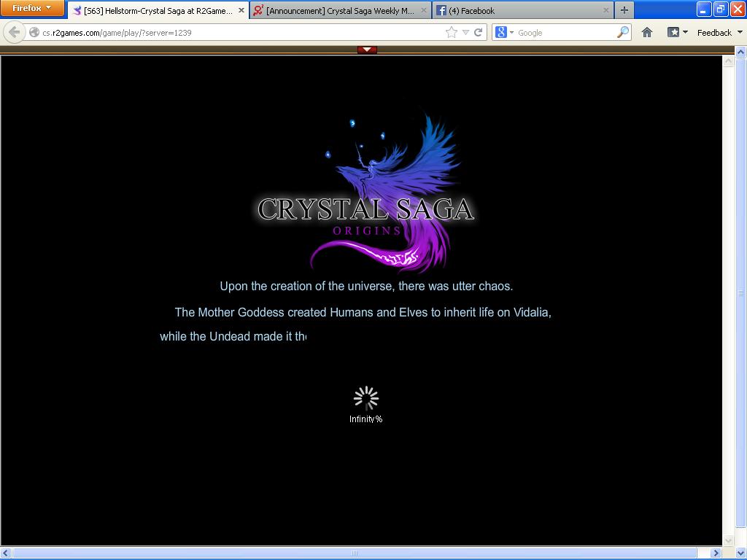Click the site identity globe icon

coord(34,32)
